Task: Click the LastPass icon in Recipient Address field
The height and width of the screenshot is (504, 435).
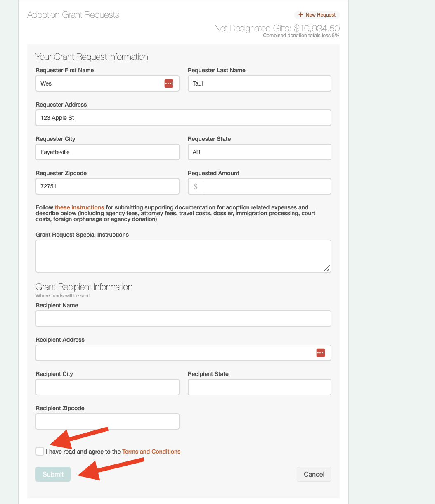Action: (321, 353)
